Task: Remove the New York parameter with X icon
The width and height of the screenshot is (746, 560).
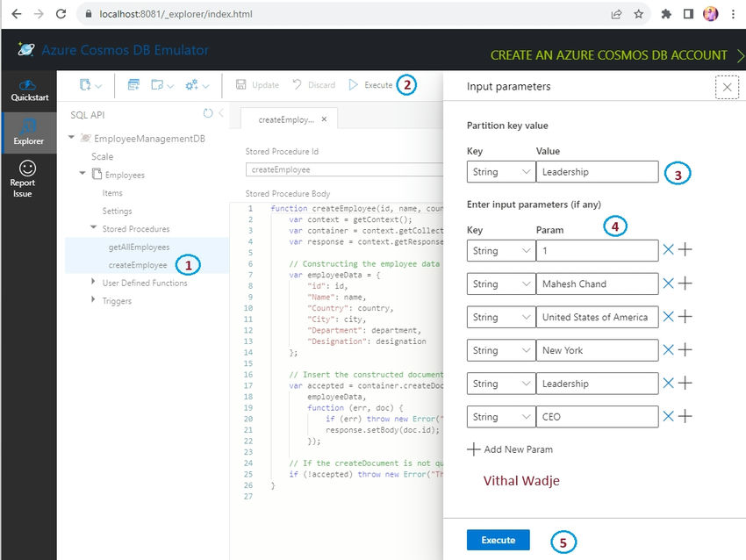Action: 669,349
